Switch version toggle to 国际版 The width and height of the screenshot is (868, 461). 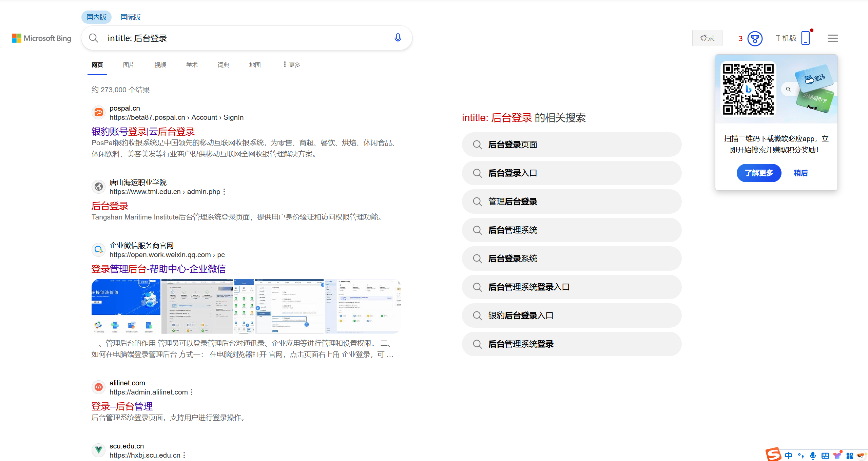click(x=130, y=17)
